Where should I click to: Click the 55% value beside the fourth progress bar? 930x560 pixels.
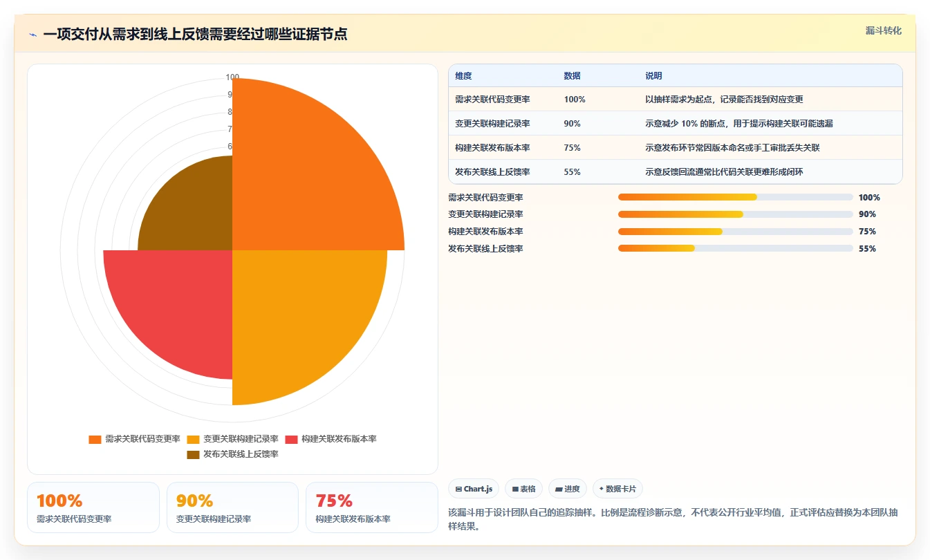tap(867, 249)
